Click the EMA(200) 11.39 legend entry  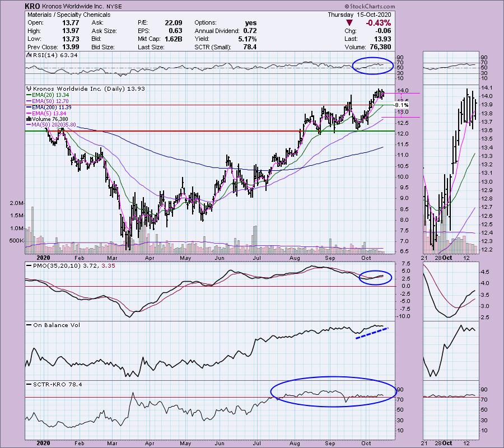point(52,108)
